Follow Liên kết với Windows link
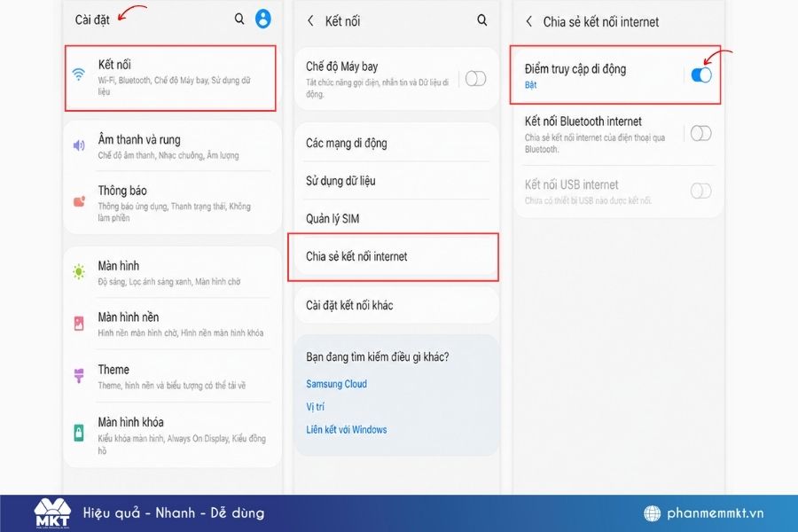 pyautogui.click(x=346, y=429)
